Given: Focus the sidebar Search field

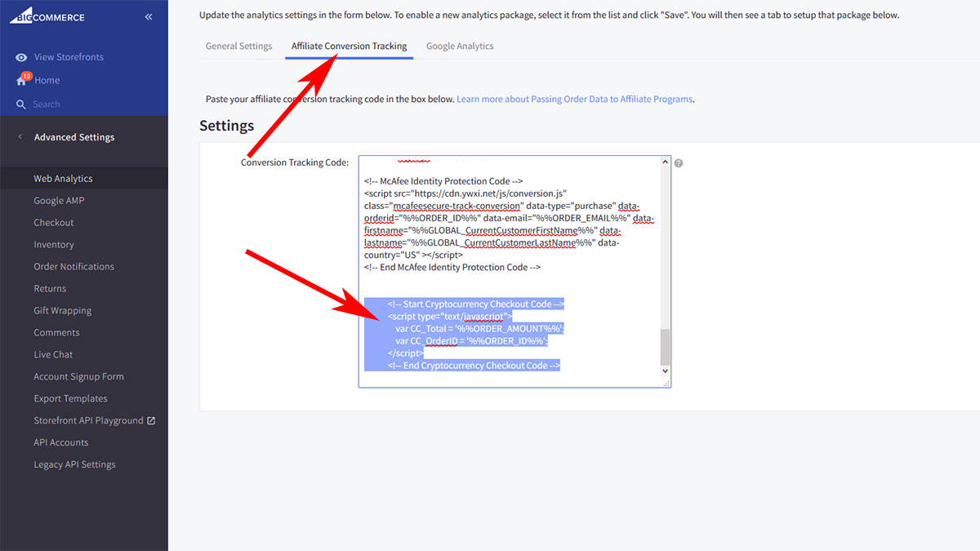Looking at the screenshot, I should [x=47, y=104].
